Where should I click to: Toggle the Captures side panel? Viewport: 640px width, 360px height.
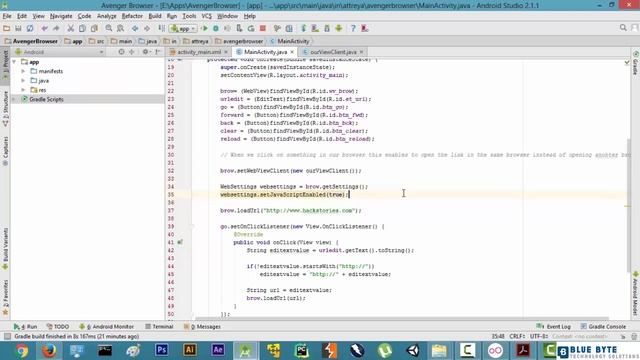click(5, 151)
